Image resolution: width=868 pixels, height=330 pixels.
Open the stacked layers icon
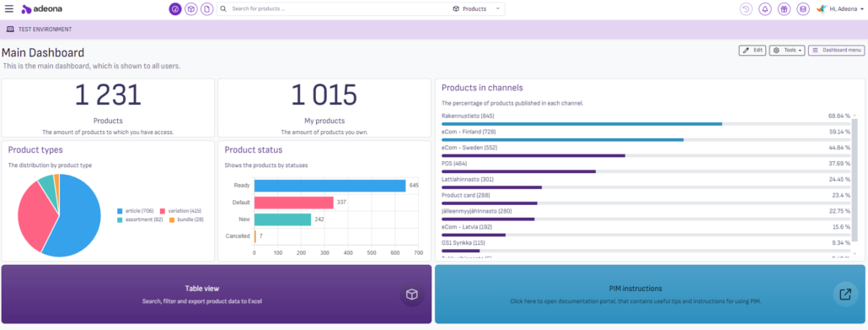click(x=802, y=9)
